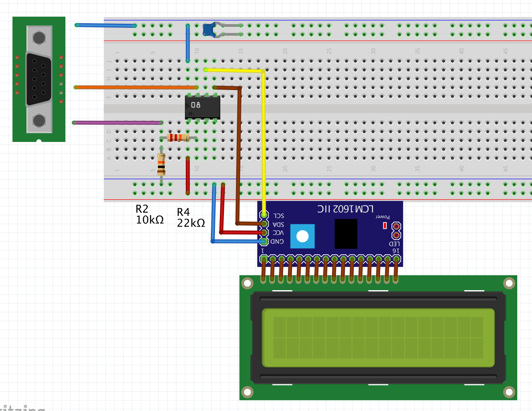Image resolution: width=532 pixels, height=411 pixels.
Task: Select the DB9 serial connector part
Action: [x=39, y=79]
